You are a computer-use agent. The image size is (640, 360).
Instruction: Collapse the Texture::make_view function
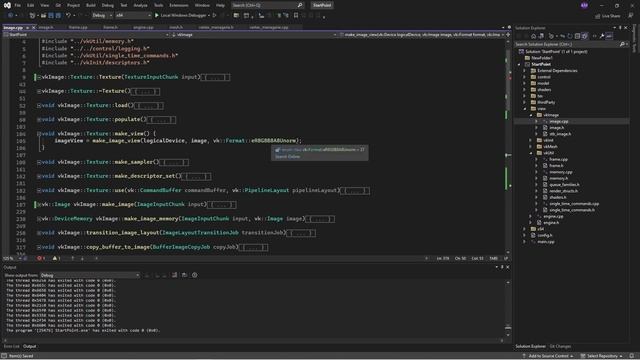(39, 133)
